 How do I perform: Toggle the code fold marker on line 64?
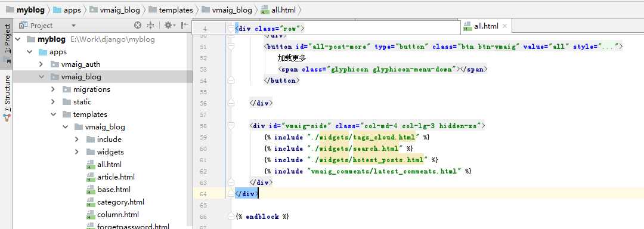coord(231,194)
